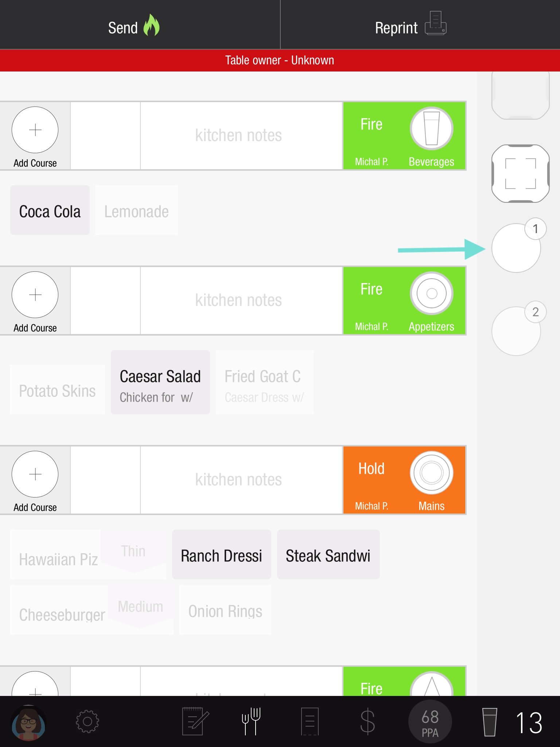Select seat number 2
The width and height of the screenshot is (560, 747).
[x=516, y=331]
